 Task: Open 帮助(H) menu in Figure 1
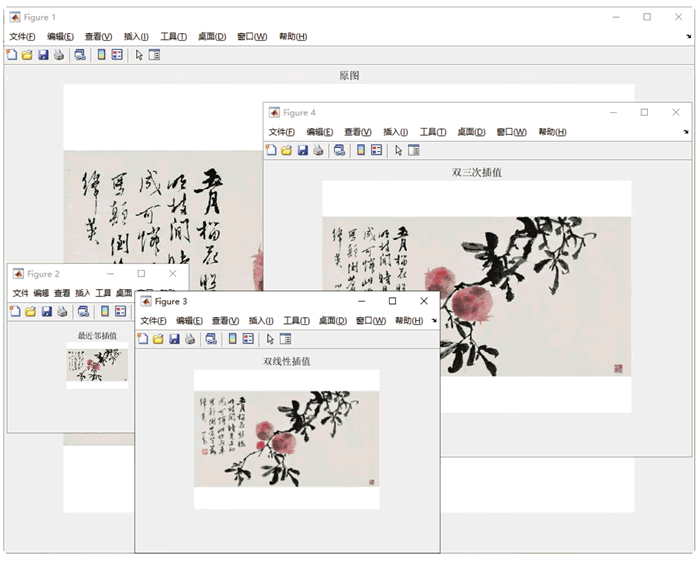(293, 37)
